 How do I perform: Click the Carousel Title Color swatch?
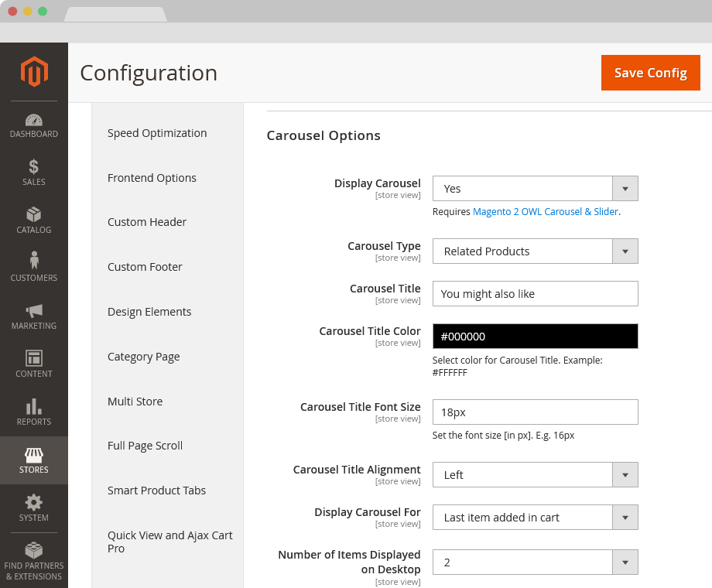point(535,336)
